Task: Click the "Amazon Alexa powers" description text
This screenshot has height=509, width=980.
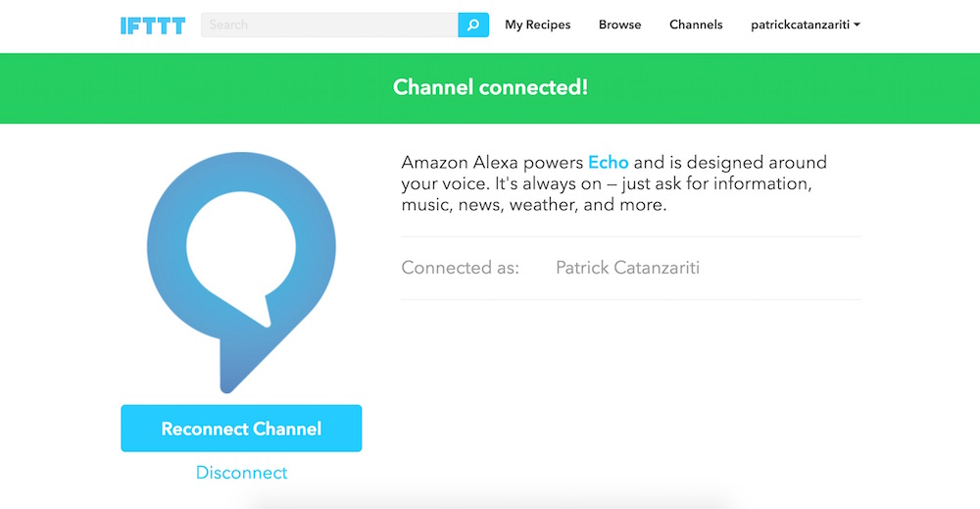Action: (492, 162)
